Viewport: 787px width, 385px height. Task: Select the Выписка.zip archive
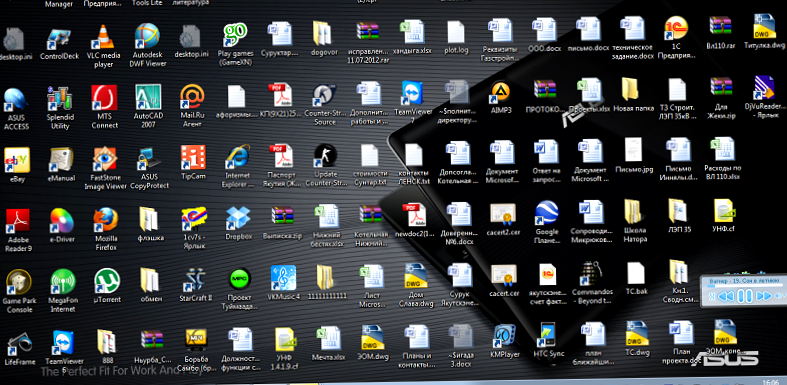pos(282,223)
